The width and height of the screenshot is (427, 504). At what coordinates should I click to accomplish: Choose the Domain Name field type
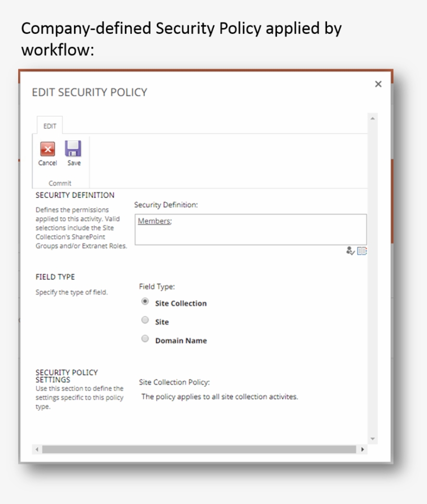pos(145,338)
